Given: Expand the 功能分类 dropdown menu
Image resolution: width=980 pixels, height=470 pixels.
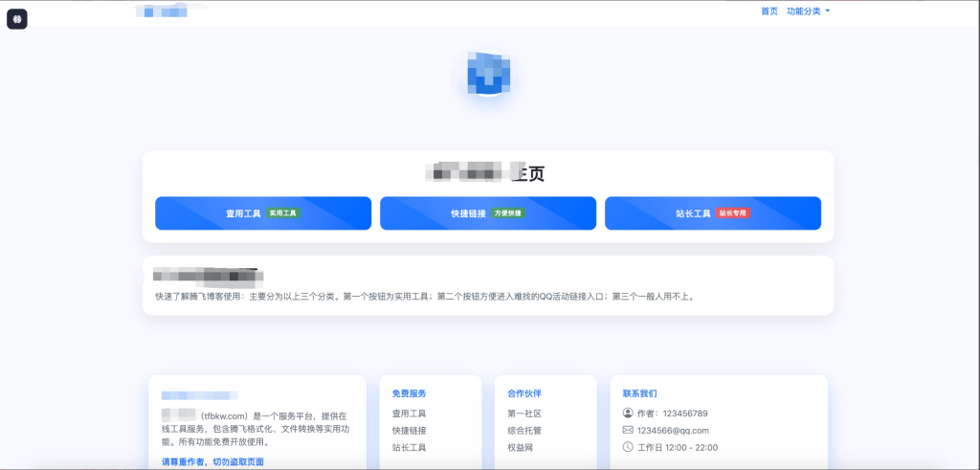Looking at the screenshot, I should [x=808, y=11].
